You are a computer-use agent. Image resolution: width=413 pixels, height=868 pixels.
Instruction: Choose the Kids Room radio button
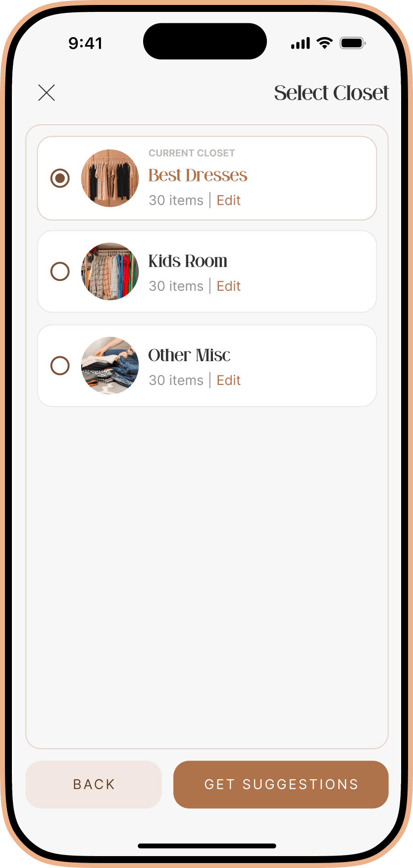click(x=60, y=271)
